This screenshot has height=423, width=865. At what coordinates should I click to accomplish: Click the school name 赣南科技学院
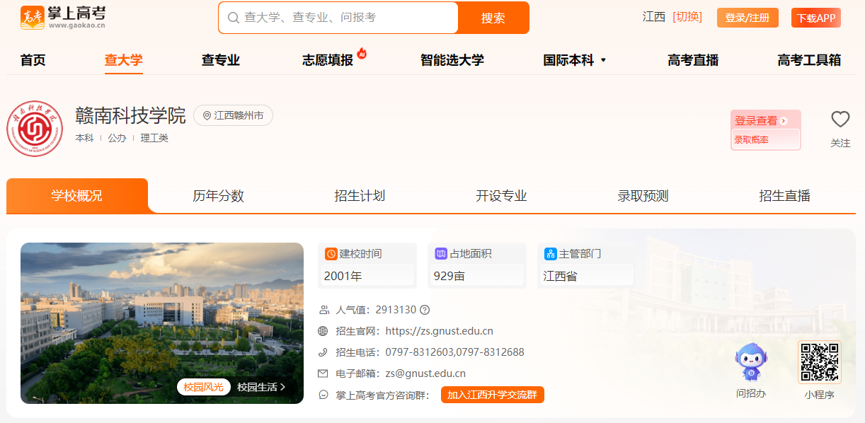pyautogui.click(x=130, y=115)
